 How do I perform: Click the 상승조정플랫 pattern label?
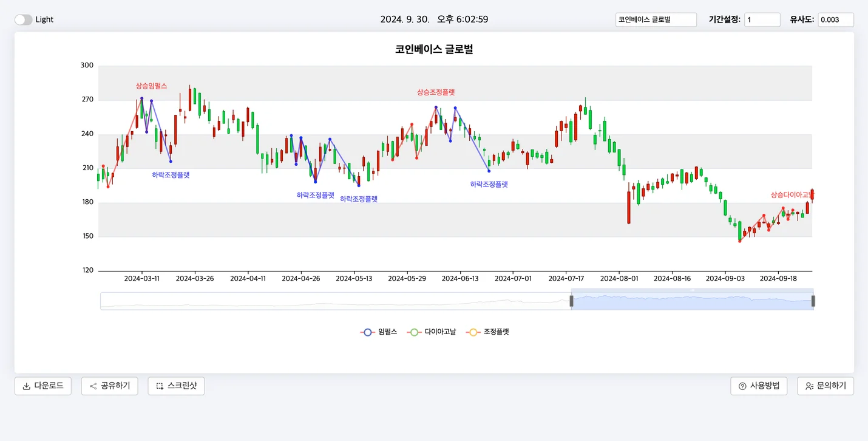[x=436, y=92]
